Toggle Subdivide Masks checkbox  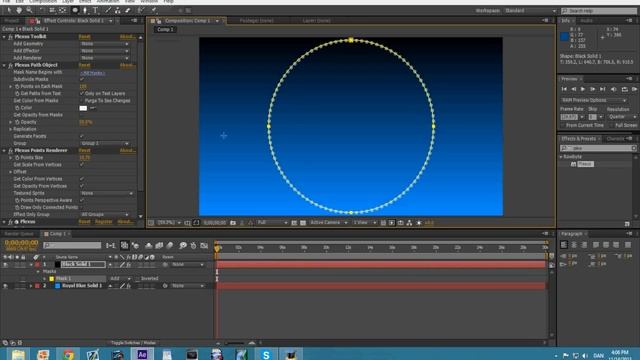click(x=82, y=79)
